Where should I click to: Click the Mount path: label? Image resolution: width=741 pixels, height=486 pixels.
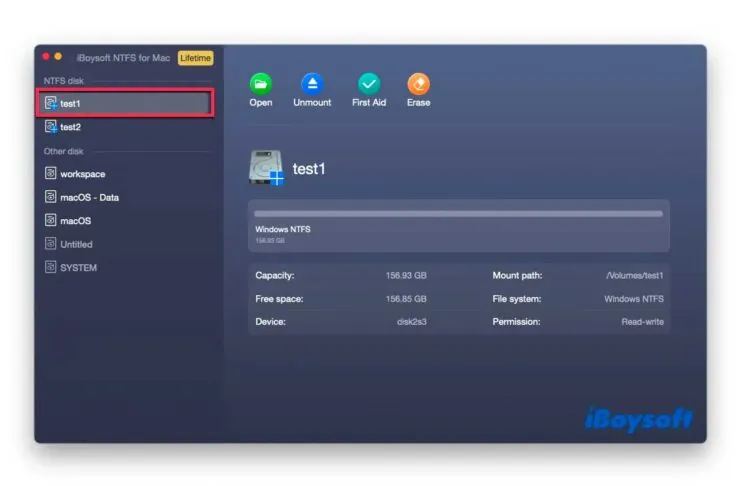pos(517,275)
